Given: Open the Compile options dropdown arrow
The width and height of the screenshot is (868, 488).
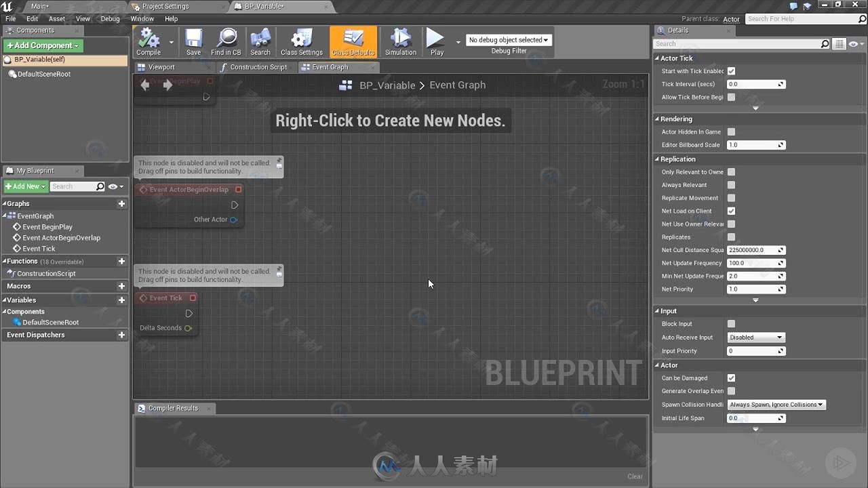Looking at the screenshot, I should [171, 42].
